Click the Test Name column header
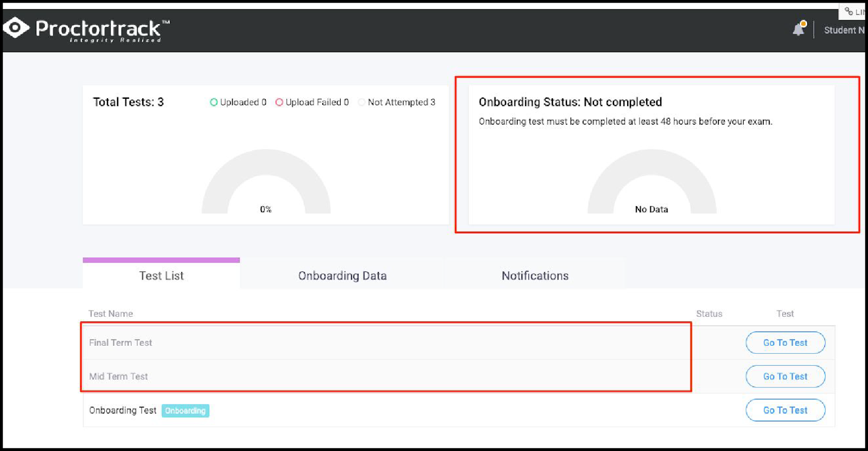 (111, 314)
